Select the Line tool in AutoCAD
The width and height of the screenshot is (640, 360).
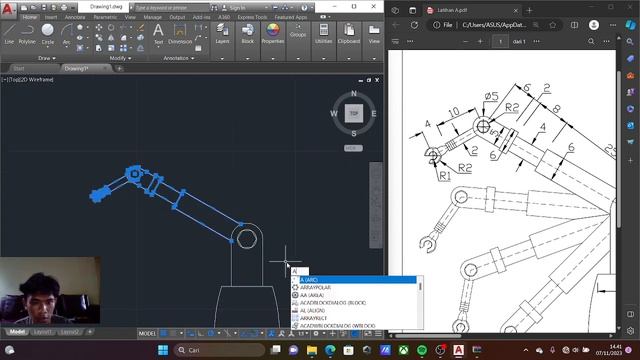click(9, 34)
